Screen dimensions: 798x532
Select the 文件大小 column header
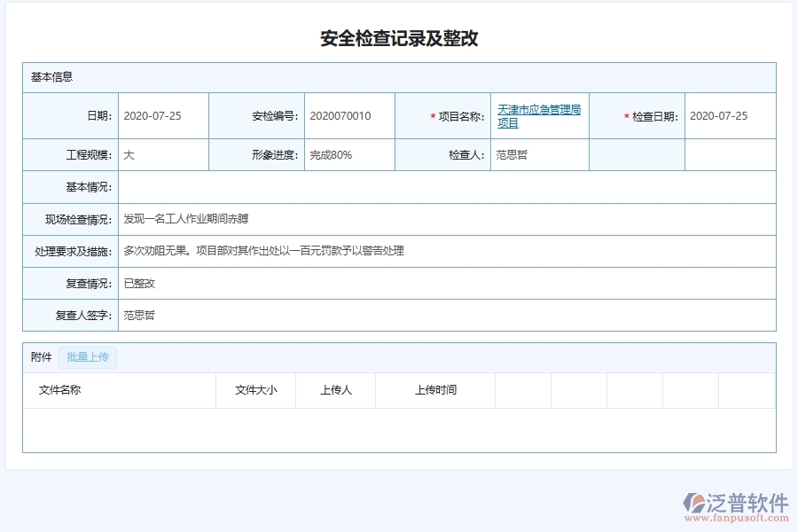point(256,390)
